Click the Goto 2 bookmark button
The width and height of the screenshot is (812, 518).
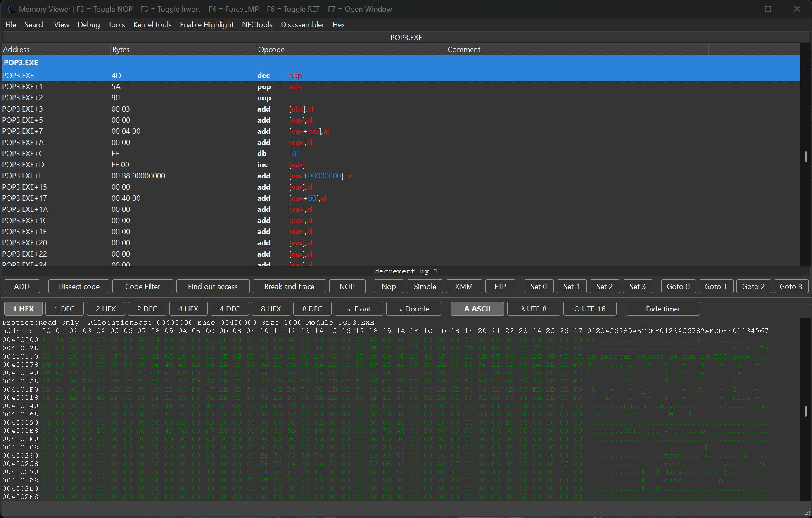753,287
